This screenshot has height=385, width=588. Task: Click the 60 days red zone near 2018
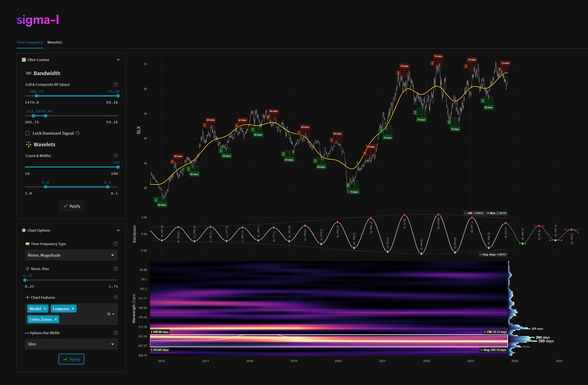(274, 111)
